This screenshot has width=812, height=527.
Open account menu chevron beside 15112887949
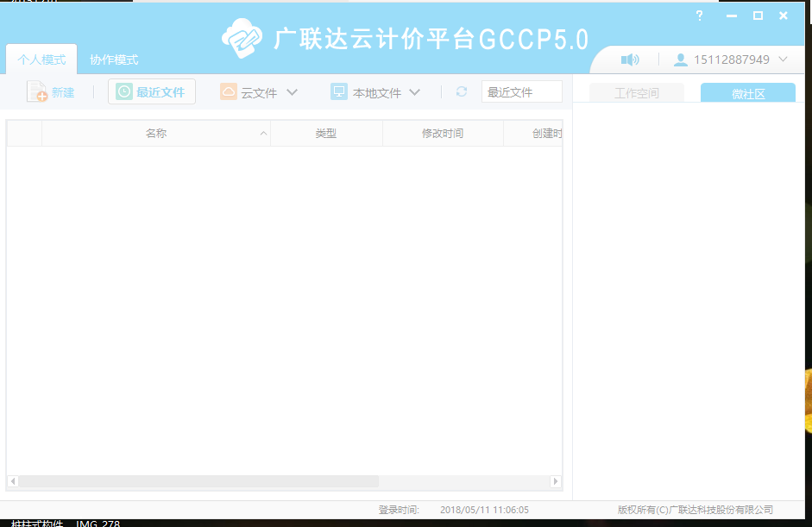coord(783,60)
